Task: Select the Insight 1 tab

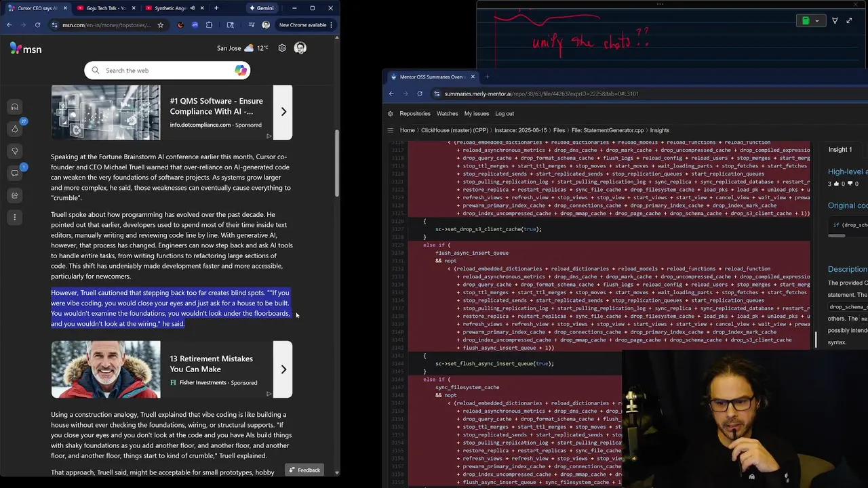Action: coord(840,149)
